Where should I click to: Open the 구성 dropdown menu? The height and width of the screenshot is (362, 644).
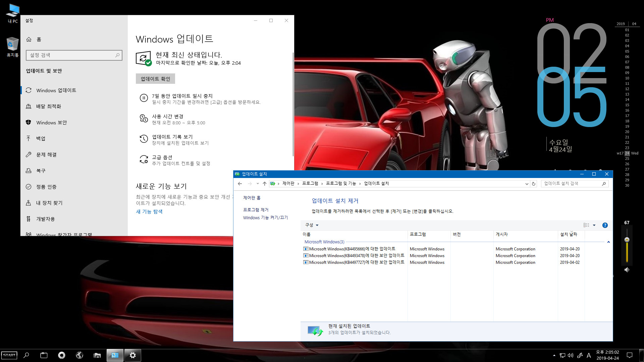point(312,225)
